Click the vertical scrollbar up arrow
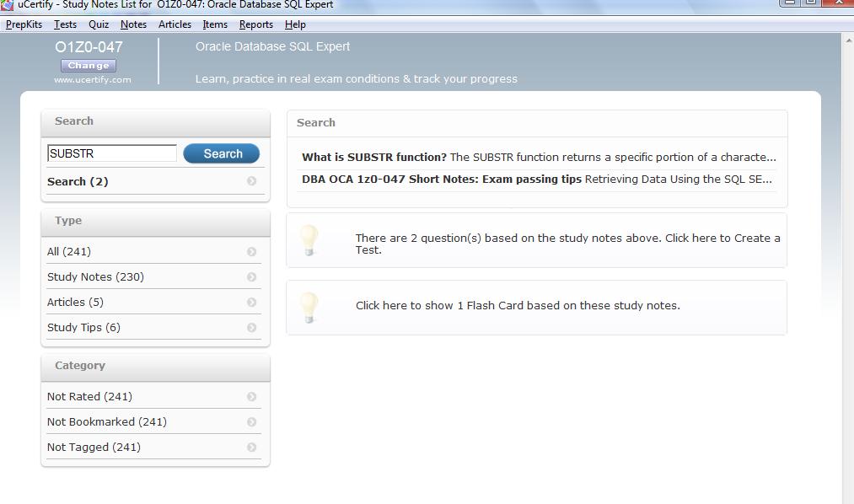The height and width of the screenshot is (504, 854). click(849, 40)
